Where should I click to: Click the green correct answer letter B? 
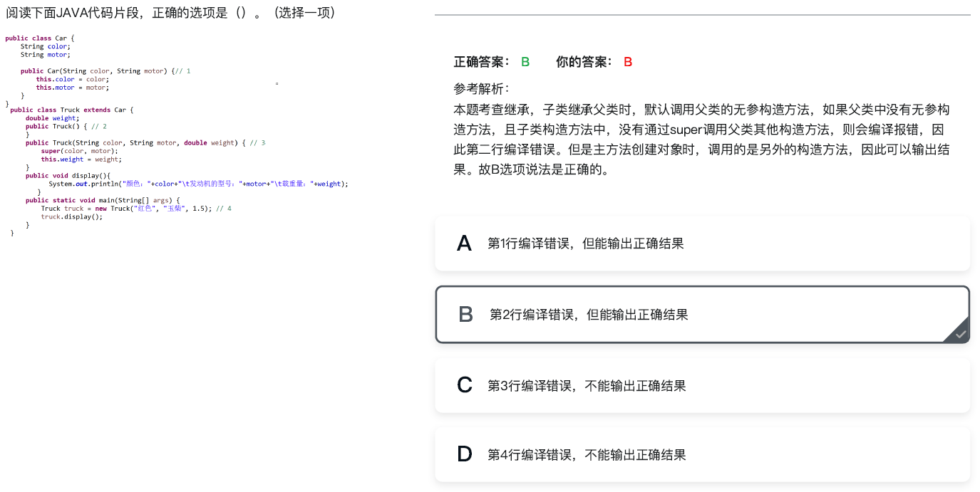(x=525, y=62)
